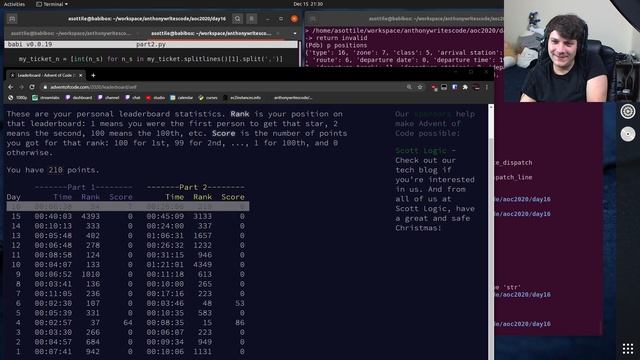Click the webcam video overlay
Screen dimensions: 640x360
tap(572, 51)
